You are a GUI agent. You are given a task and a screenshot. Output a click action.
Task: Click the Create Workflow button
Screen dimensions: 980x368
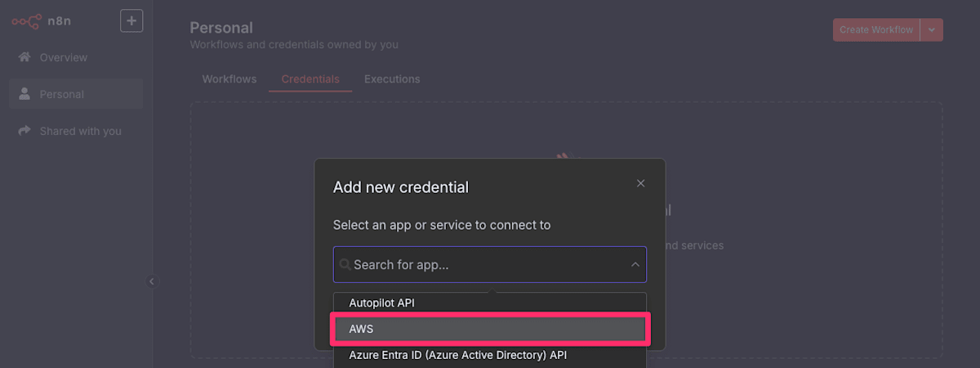click(876, 29)
